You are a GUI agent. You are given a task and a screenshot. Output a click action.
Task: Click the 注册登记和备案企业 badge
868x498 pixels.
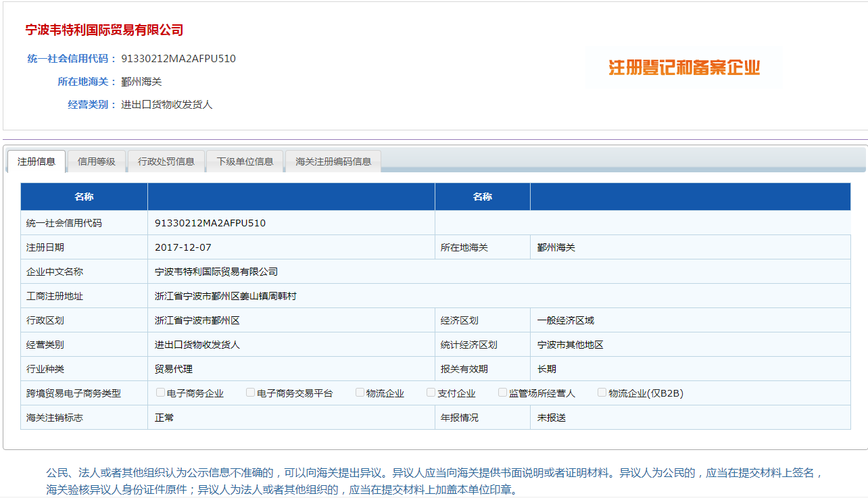click(683, 67)
